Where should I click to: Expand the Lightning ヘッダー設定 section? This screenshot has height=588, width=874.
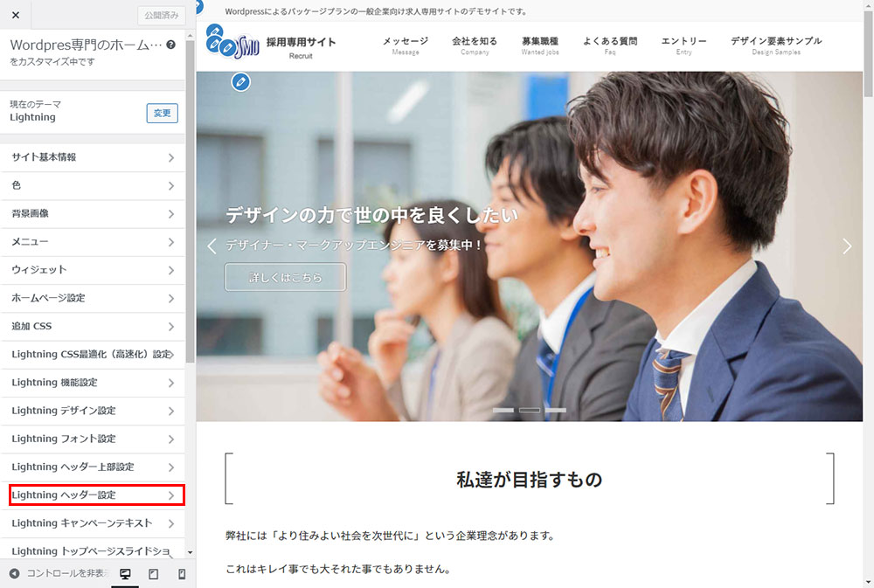pos(96,495)
